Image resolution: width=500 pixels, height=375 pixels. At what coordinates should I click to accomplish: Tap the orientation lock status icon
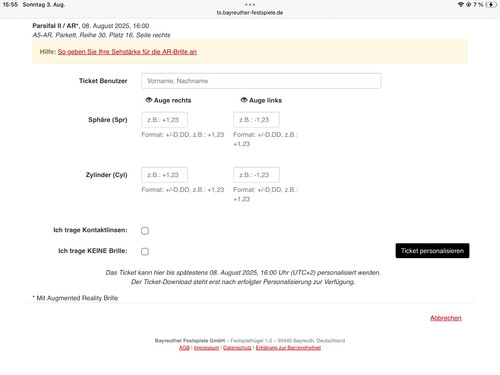tap(468, 5)
